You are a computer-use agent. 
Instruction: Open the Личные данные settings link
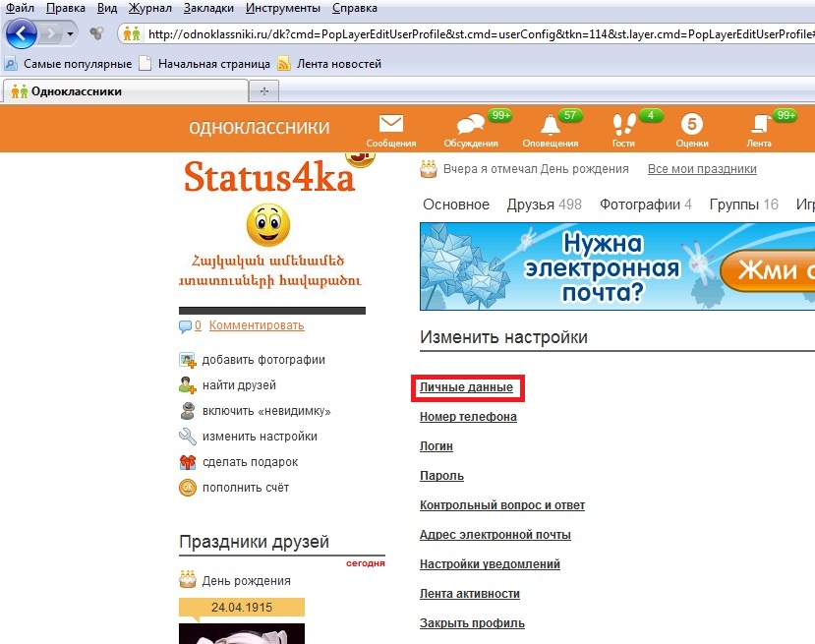466,387
